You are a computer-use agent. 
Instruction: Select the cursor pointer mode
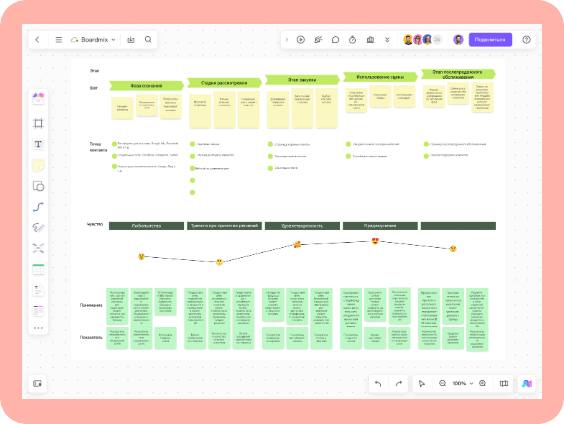click(422, 384)
